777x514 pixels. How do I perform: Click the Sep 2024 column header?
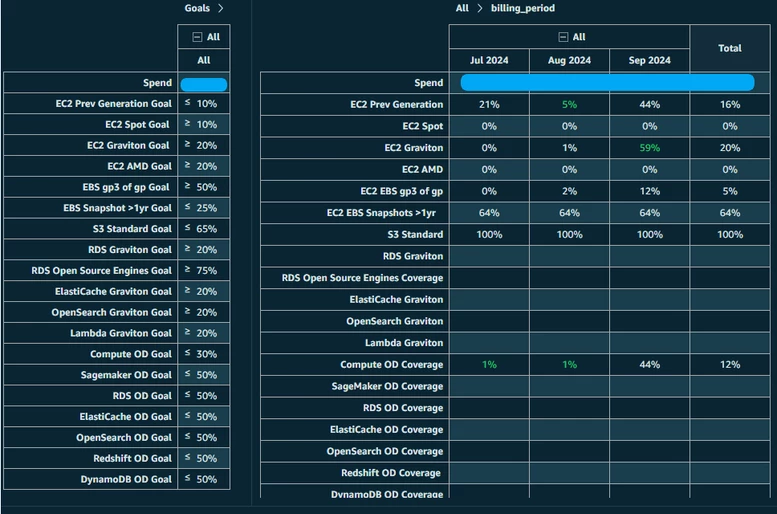pos(650,60)
